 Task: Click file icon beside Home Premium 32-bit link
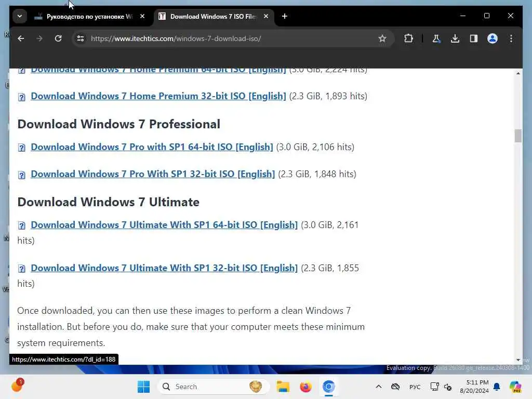tap(22, 97)
